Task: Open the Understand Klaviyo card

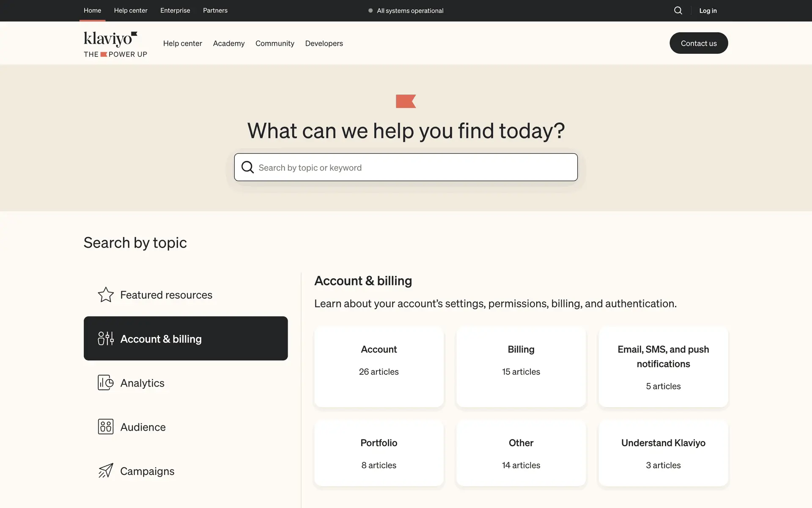Action: (663, 453)
